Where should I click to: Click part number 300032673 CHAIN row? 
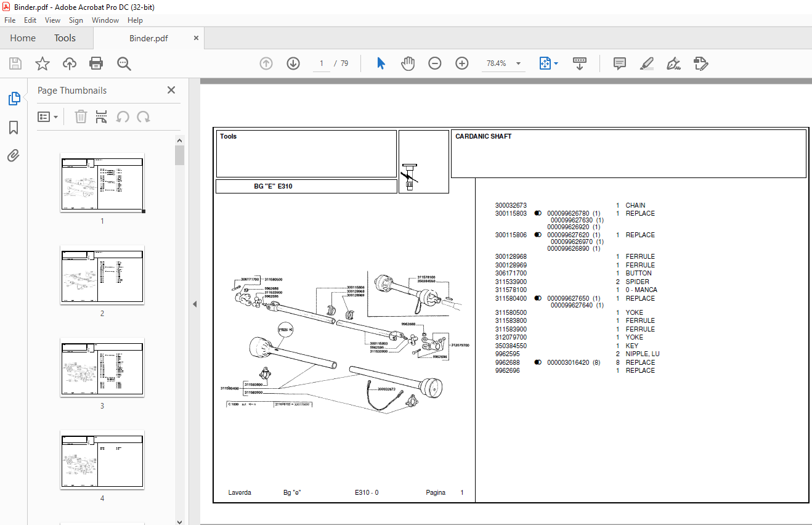click(570, 205)
